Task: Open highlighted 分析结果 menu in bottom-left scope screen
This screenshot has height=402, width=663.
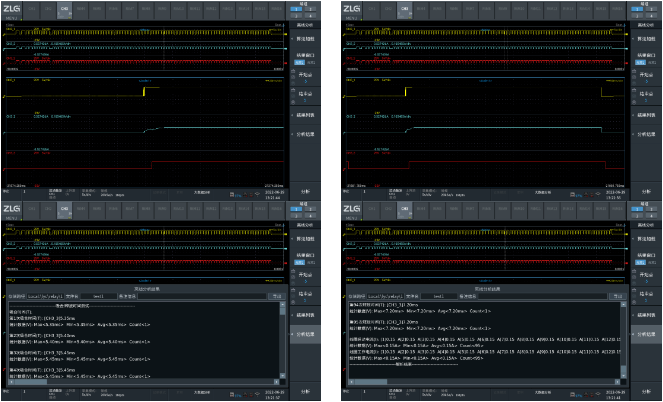Action: click(304, 334)
